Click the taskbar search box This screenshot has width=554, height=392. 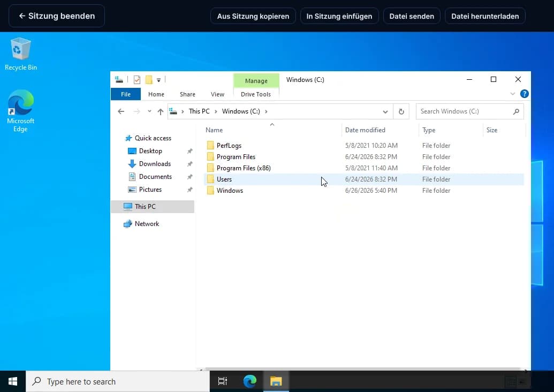(118, 381)
